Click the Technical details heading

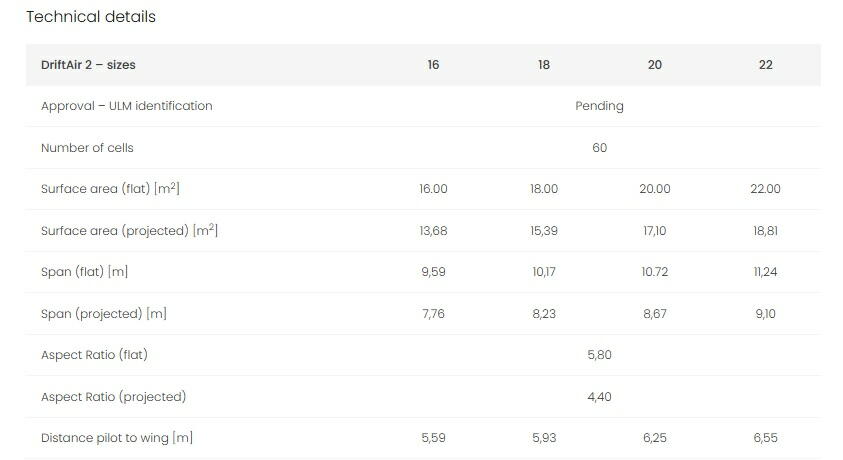coord(91,17)
